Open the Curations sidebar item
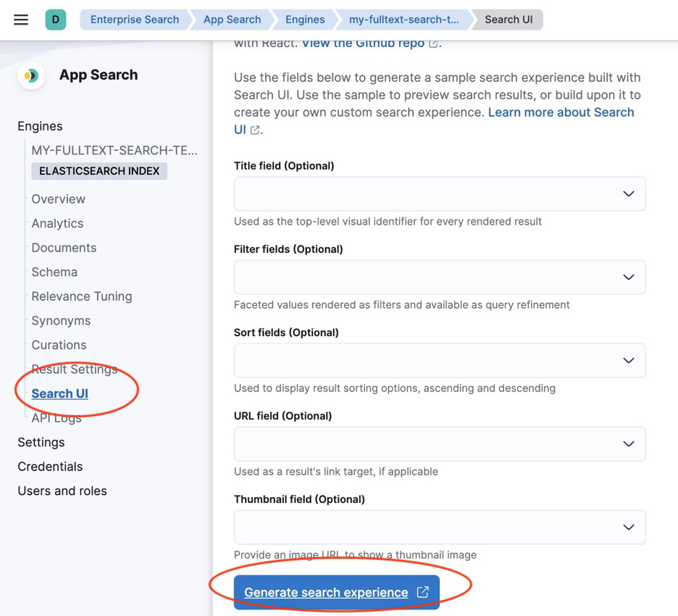678x616 pixels. [59, 345]
